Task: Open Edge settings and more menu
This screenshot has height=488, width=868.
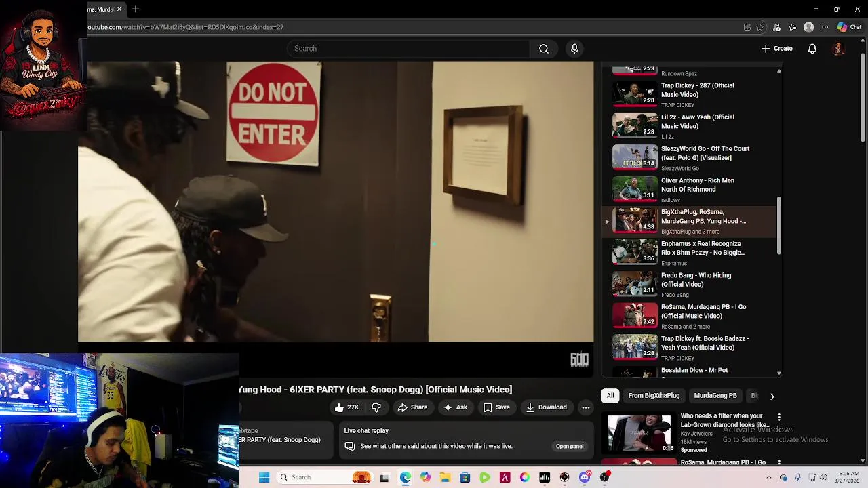Action: pos(825,27)
